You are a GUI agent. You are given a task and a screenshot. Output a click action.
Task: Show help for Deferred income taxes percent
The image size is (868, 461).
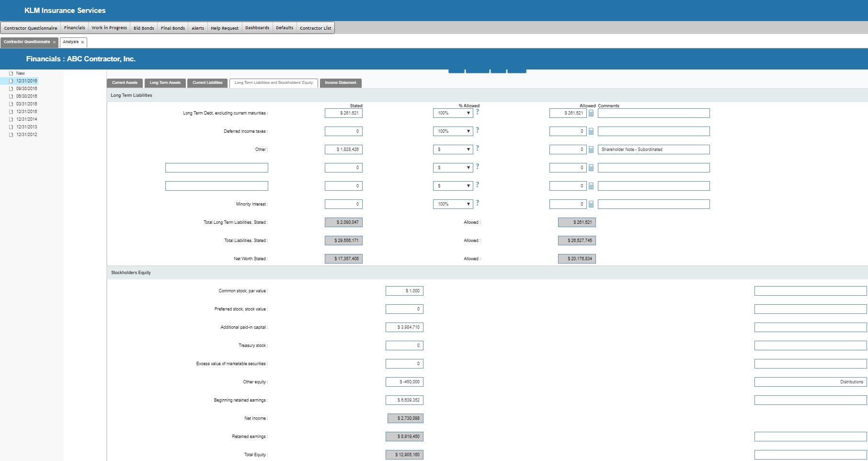(x=477, y=130)
